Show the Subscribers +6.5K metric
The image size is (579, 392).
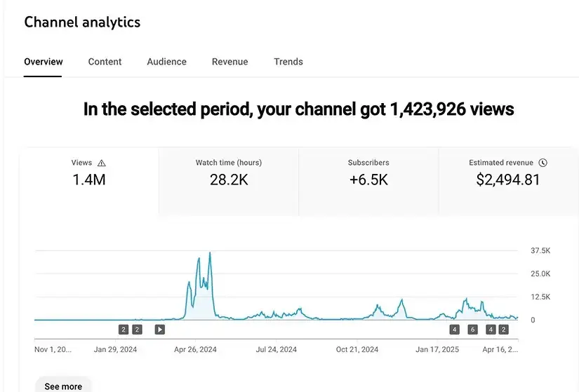tap(368, 181)
